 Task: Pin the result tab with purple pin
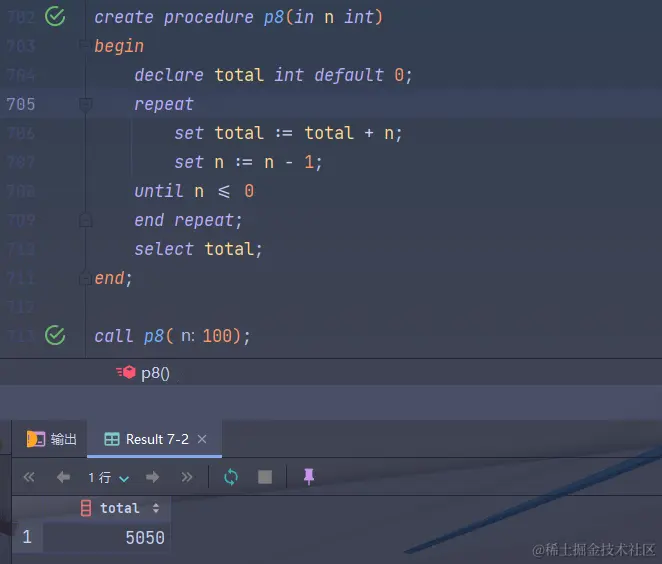coord(309,477)
